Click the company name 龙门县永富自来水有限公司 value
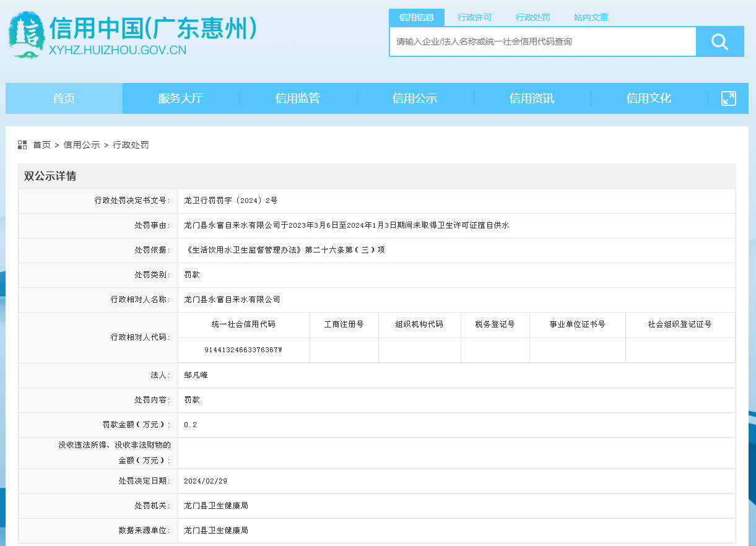Image resolution: width=756 pixels, height=546 pixels. (x=232, y=300)
